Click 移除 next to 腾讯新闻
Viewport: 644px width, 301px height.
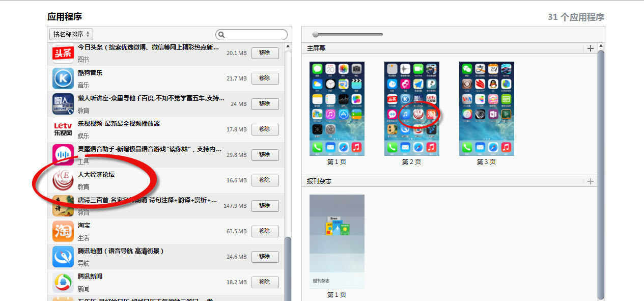coord(265,282)
